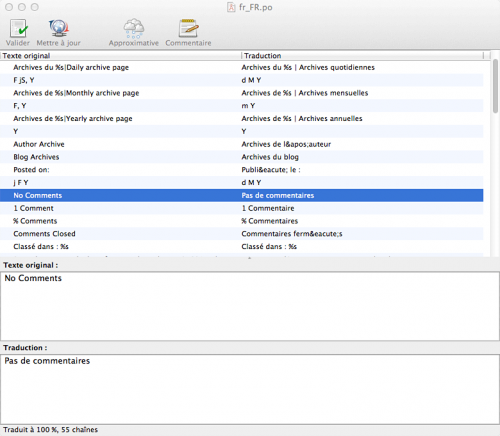Click translation 'm Y' cell
The width and height of the screenshot is (500, 436).
pos(248,106)
